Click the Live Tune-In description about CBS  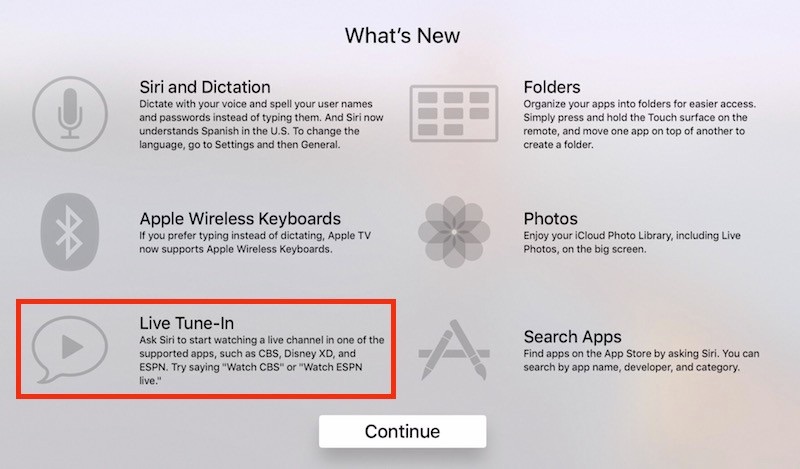click(x=262, y=360)
